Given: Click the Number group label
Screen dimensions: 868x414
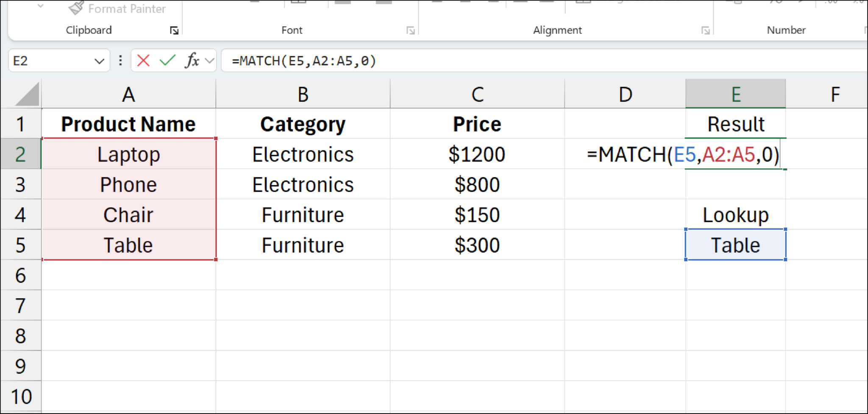Looking at the screenshot, I should pyautogui.click(x=786, y=30).
